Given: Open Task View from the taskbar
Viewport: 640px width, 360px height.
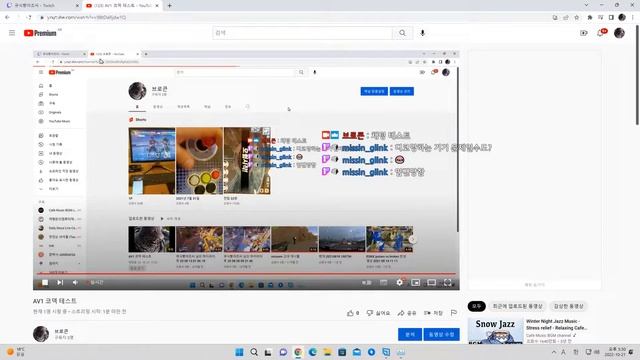Looking at the screenshot, I should tap(268, 352).
